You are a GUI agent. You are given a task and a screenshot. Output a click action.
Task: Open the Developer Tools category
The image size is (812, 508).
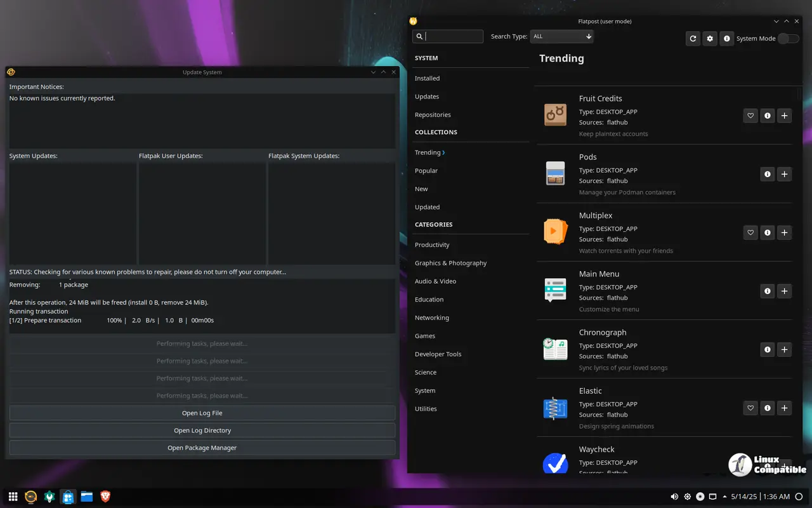click(x=438, y=354)
